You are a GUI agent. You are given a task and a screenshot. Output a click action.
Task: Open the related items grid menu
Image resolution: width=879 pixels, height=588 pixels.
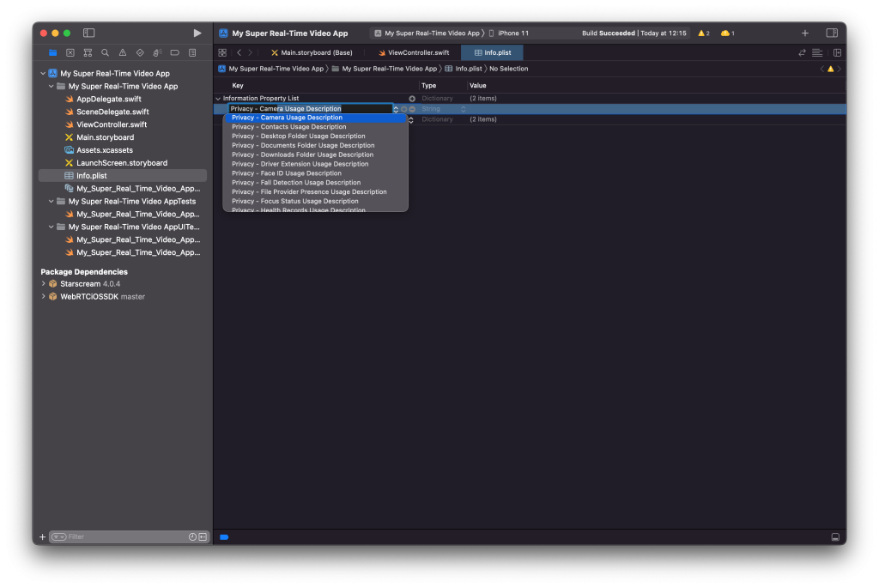pos(222,52)
